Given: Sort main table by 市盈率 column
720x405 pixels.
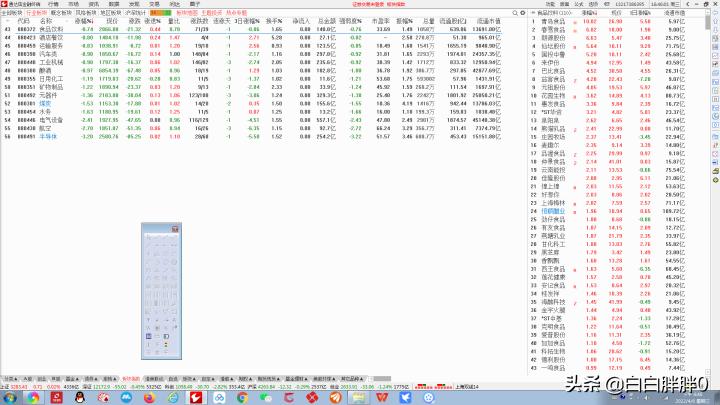Looking at the screenshot, I should 381,21.
